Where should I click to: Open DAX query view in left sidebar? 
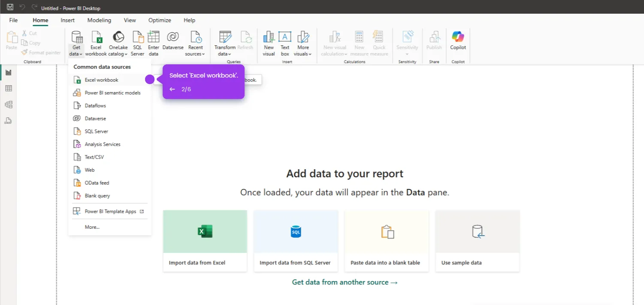[8, 121]
